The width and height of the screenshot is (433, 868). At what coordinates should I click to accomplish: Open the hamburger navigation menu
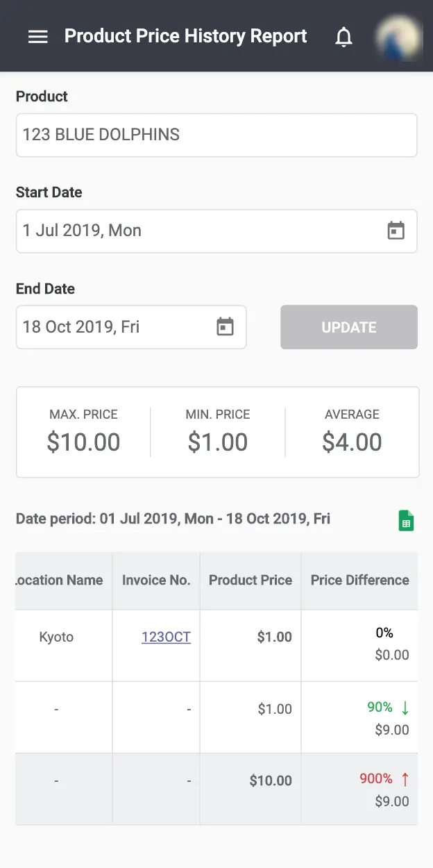point(37,37)
